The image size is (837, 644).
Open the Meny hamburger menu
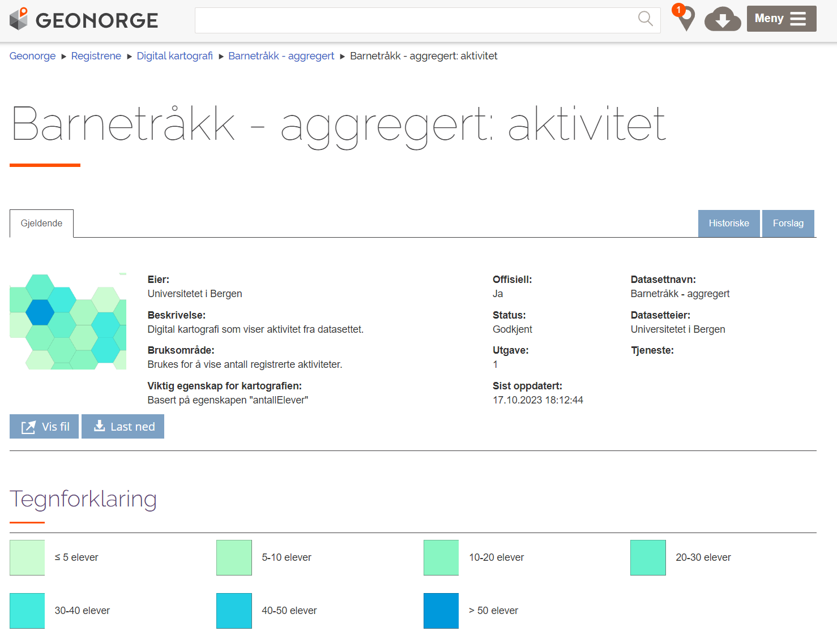pyautogui.click(x=782, y=19)
